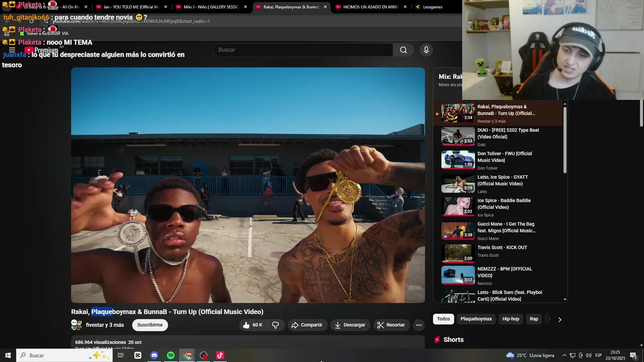Viewport: 644px width, 362px height.
Task: Select the Rap filter chip
Action: [534, 319]
